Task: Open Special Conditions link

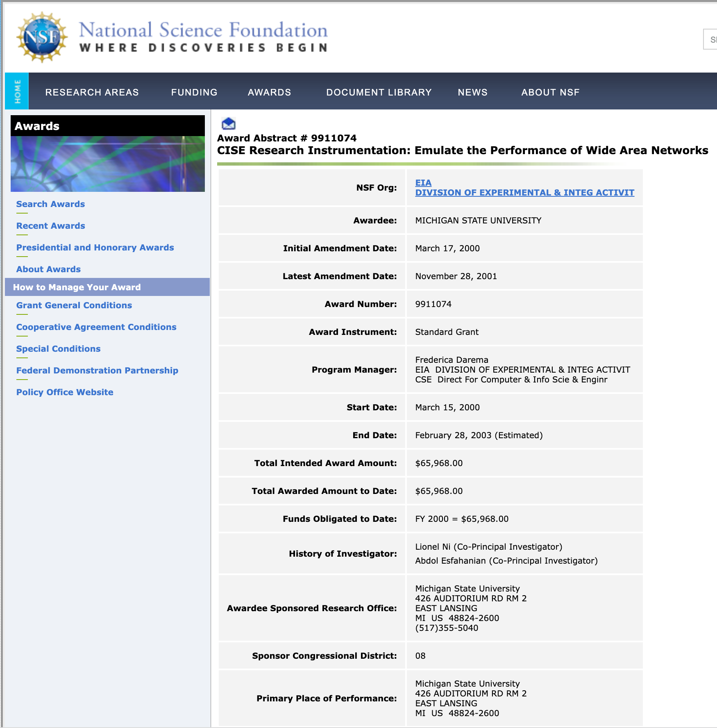Action: pos(58,349)
